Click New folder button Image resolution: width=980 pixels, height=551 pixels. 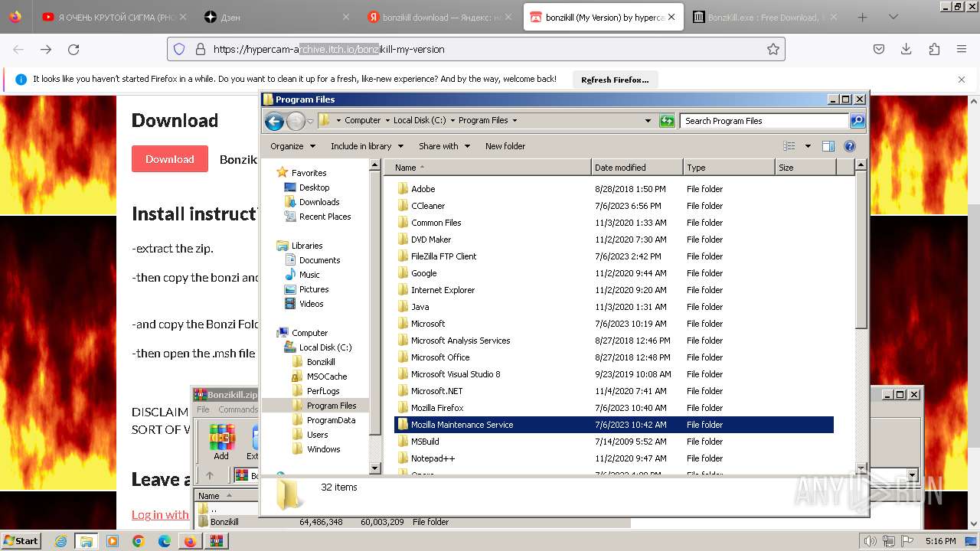(505, 146)
